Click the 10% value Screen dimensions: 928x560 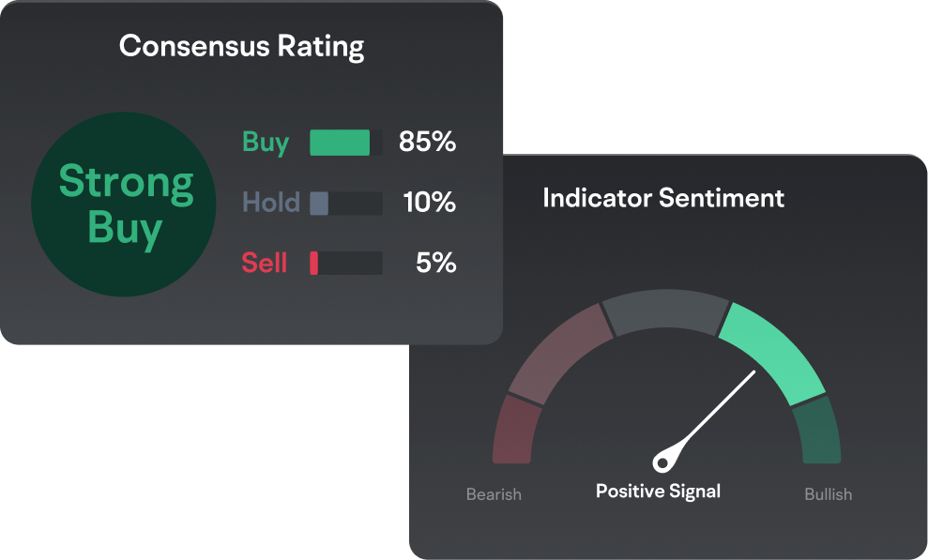pos(429,203)
